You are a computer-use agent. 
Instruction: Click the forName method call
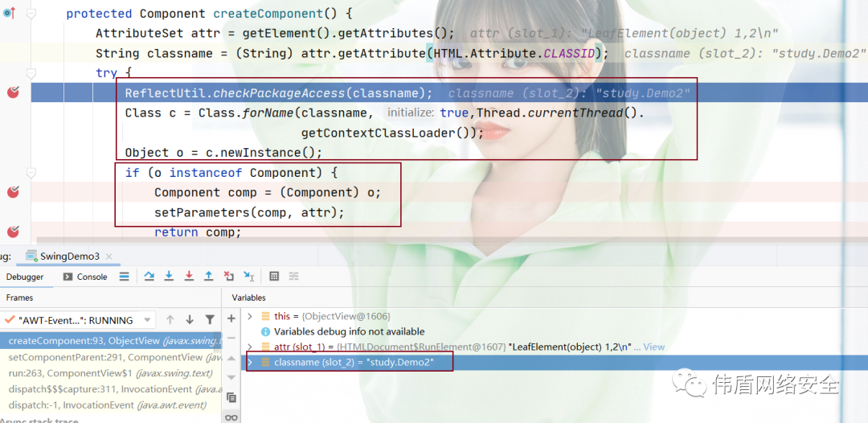pyautogui.click(x=268, y=113)
